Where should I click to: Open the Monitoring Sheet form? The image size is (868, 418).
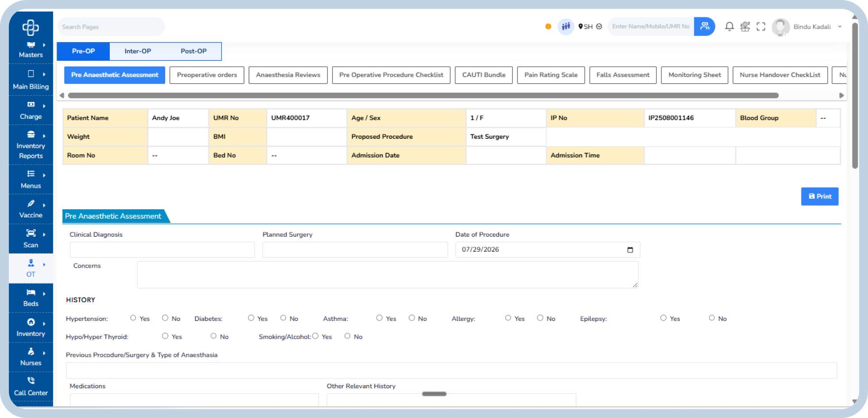coord(694,75)
